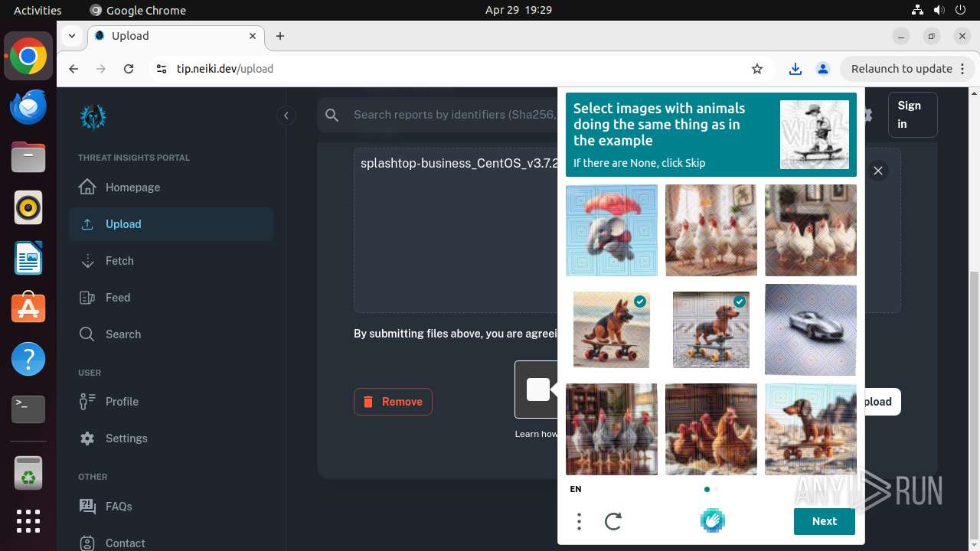This screenshot has width=980, height=551.
Task: Select the brown hens image
Action: tap(711, 429)
